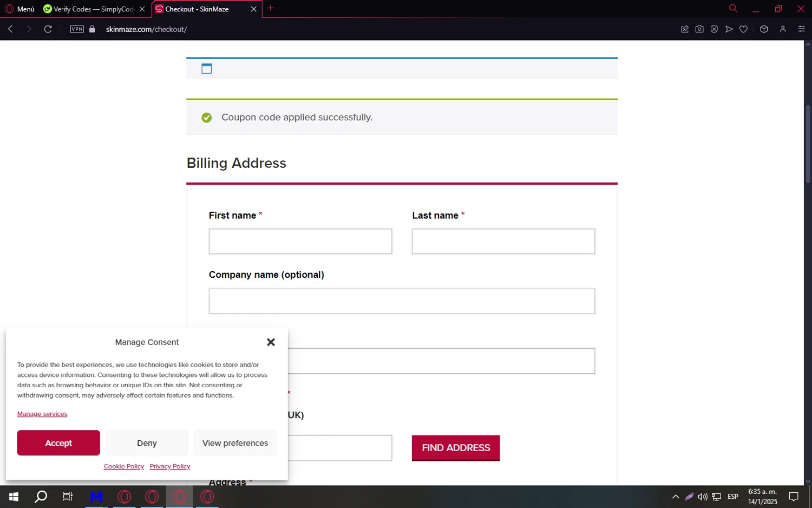Add page to bookmarks heart icon
812x508 pixels.
[x=744, y=29]
